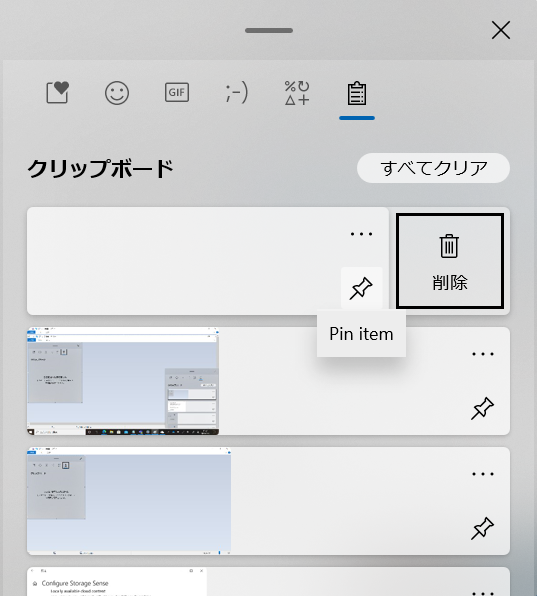This screenshot has height=596, width=537.
Task: Pin the second screenshot clipboard item
Action: pos(483,409)
